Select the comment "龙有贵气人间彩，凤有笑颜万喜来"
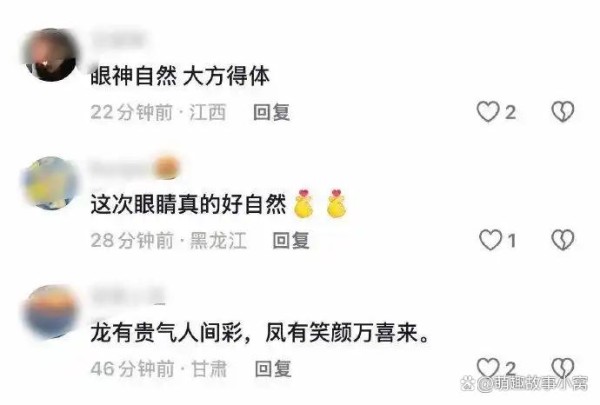Viewport: 600px width, 405px height. 259,332
